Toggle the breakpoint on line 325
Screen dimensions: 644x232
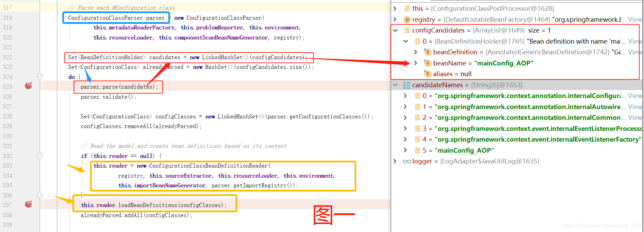coord(28,86)
